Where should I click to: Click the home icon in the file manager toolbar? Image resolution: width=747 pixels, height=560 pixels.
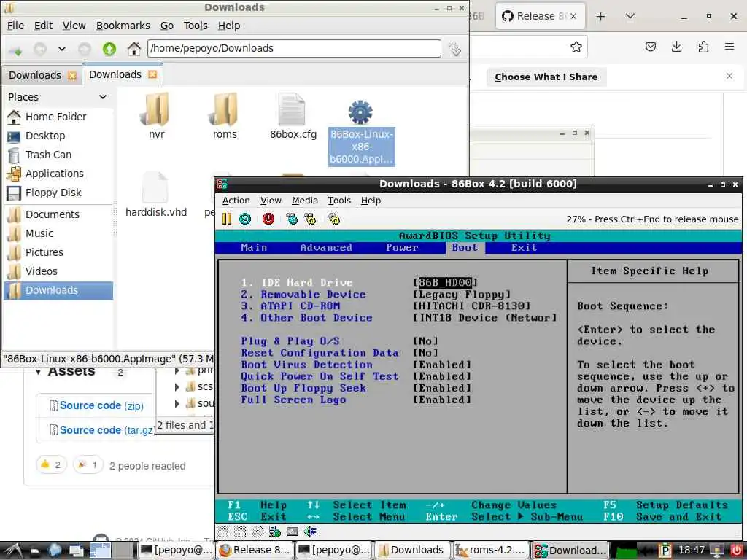tap(134, 49)
